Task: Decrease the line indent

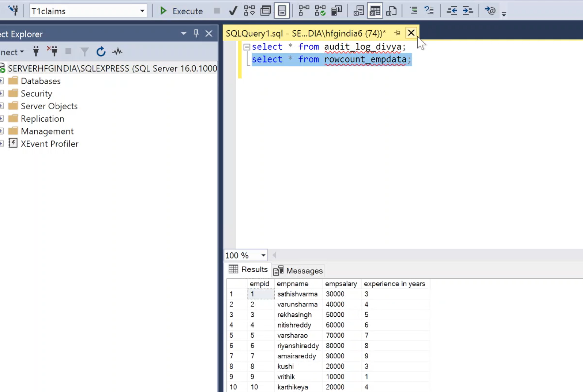Action: coord(452,11)
